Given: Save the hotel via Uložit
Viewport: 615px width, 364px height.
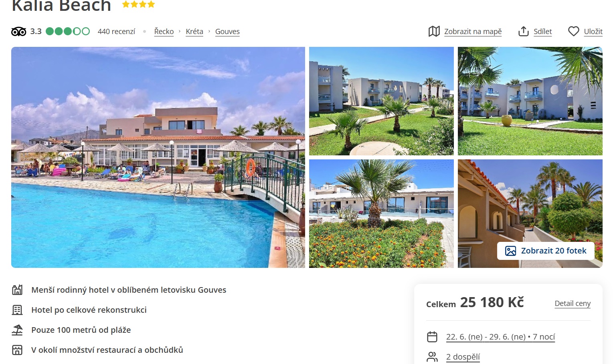Looking at the screenshot, I should (x=593, y=31).
